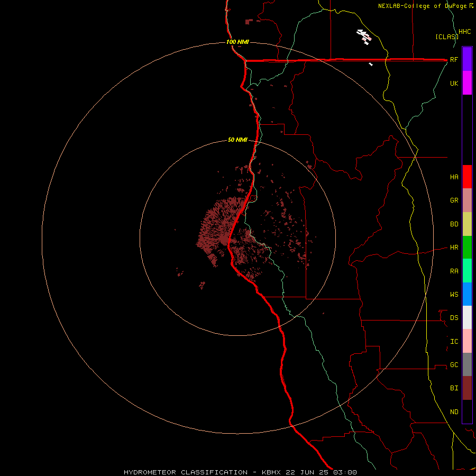Click the gray GC legend swatch
The image size is (476, 476).
point(467,364)
